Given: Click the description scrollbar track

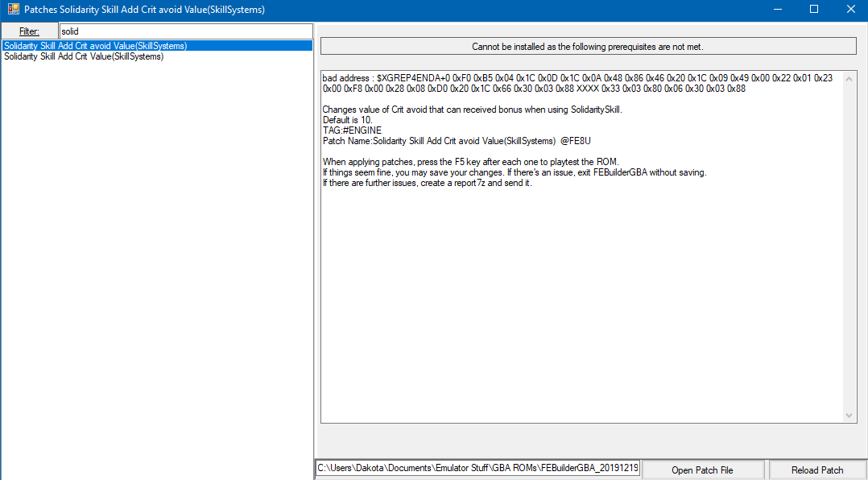Looking at the screenshot, I should (x=850, y=242).
